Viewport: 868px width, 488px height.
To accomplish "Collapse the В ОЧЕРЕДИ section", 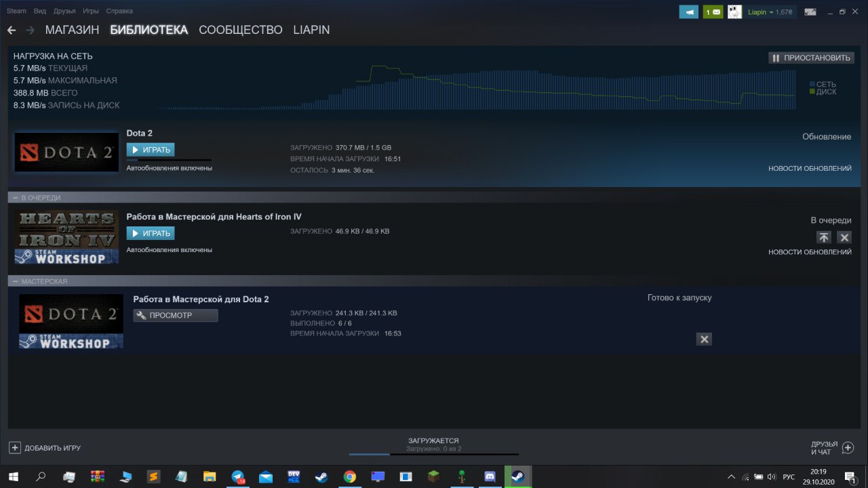I will coord(15,197).
